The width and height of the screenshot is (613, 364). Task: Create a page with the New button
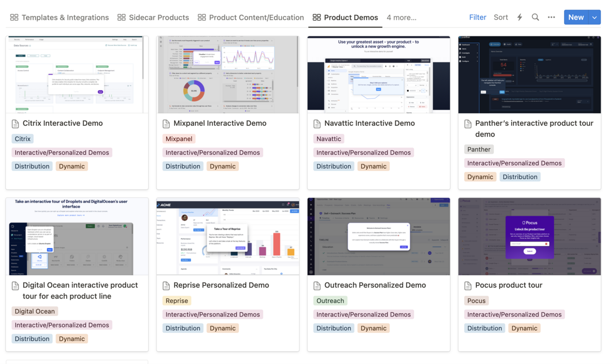point(576,17)
